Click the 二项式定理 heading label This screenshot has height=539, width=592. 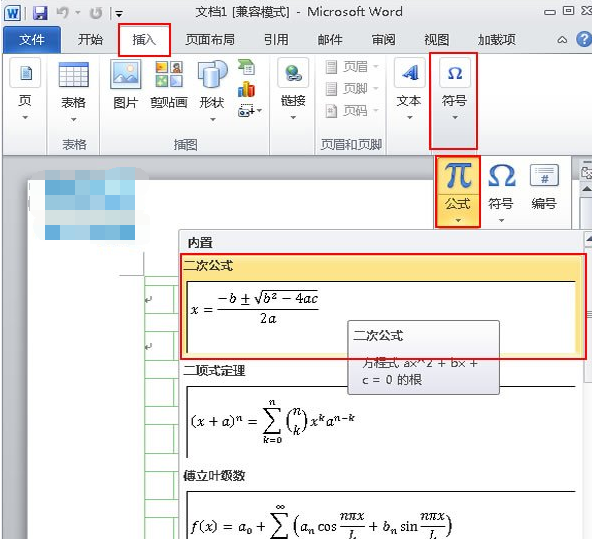[x=214, y=370]
